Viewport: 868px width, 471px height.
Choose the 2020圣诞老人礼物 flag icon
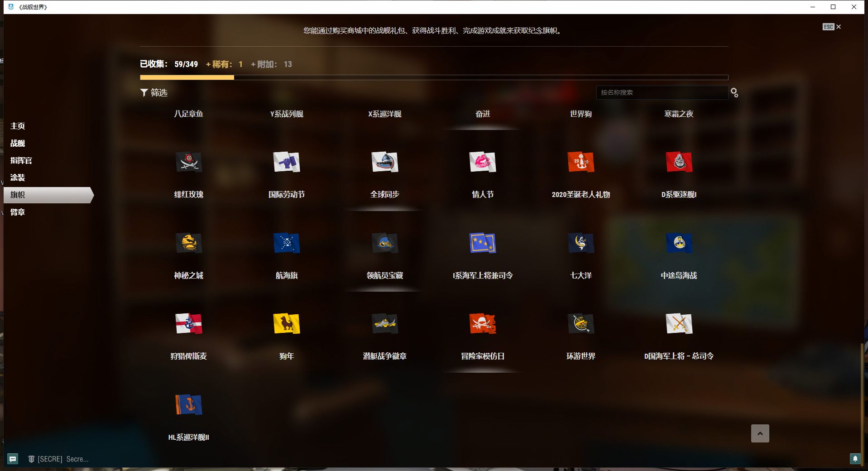coord(580,162)
